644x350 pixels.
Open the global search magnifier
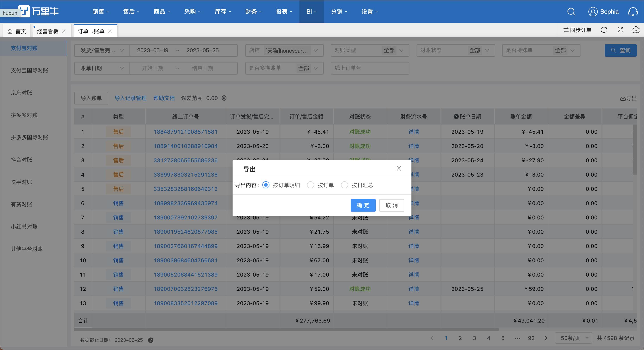coord(571,12)
